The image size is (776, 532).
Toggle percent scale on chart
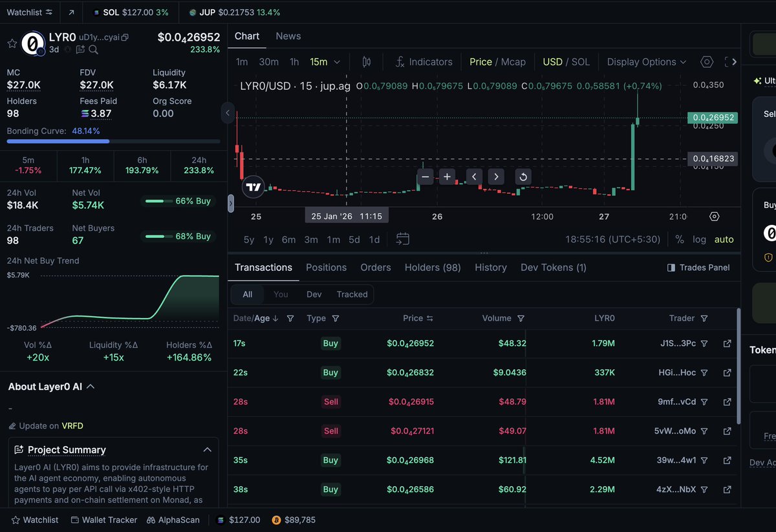pyautogui.click(x=679, y=239)
